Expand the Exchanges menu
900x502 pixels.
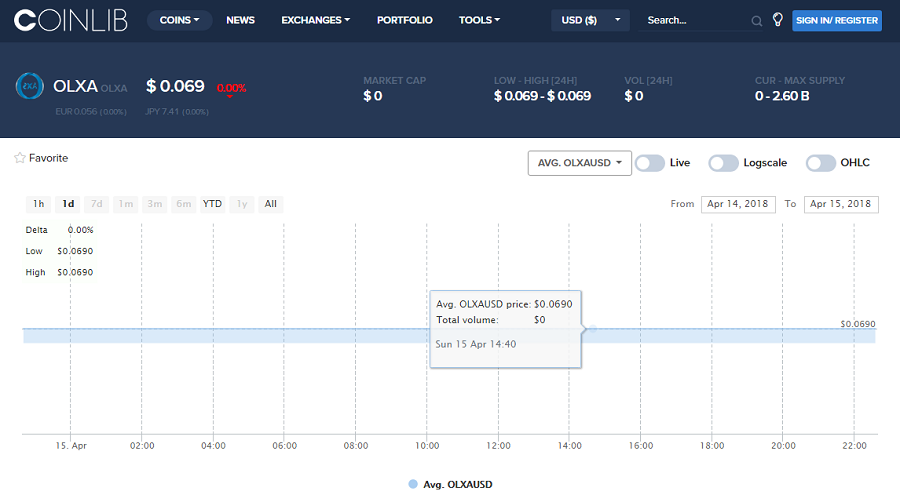pos(315,20)
